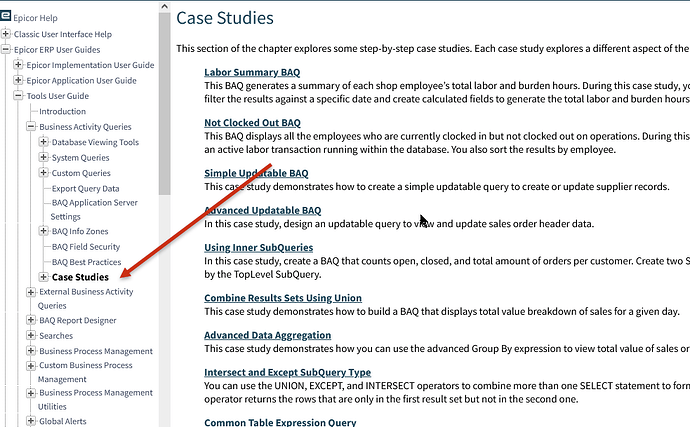Open BAQ Best Practices topic
This screenshot has height=427, width=690.
point(87,262)
